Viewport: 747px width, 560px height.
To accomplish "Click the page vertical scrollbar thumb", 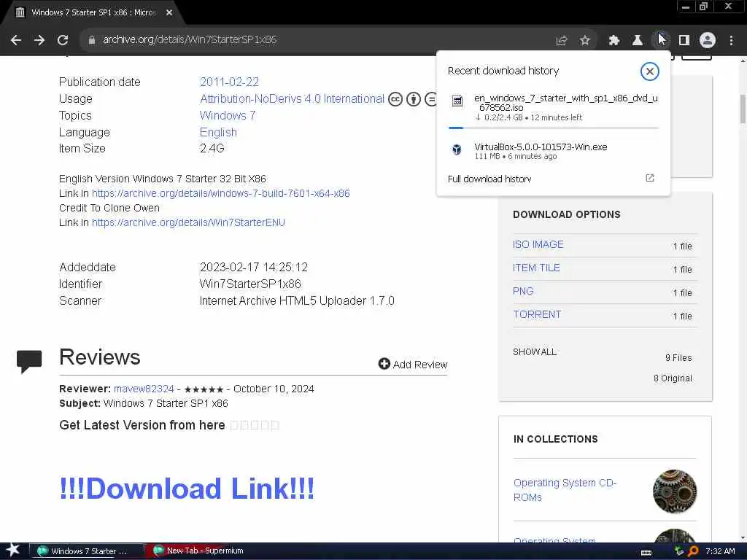I will pos(742,109).
